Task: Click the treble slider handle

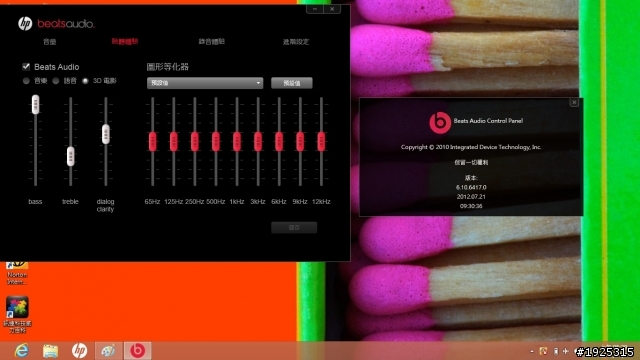Action: click(x=71, y=156)
